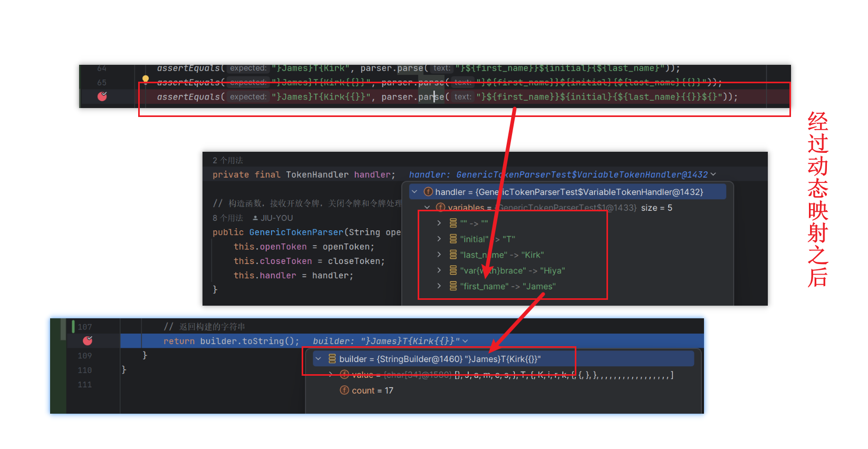868x449 pixels.
Task: Click the yellow lightbulb intention icon
Action: click(x=146, y=80)
